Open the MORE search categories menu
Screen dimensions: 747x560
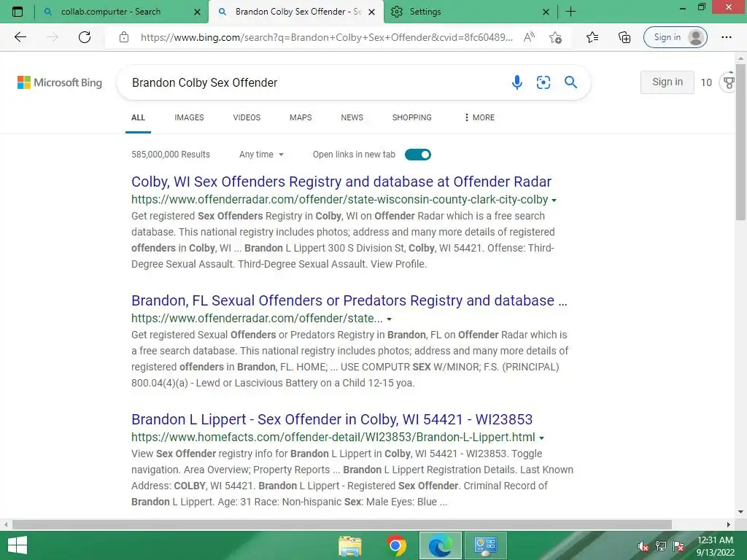coord(480,117)
